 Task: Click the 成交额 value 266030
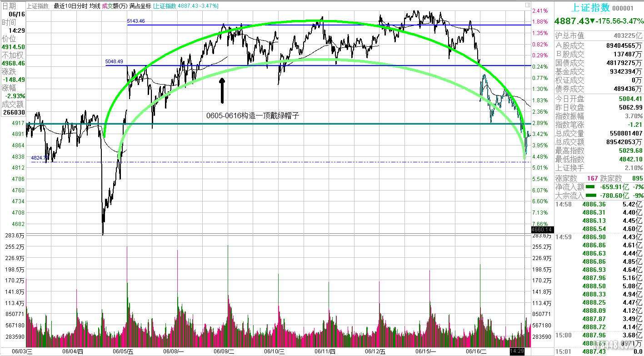(x=14, y=112)
